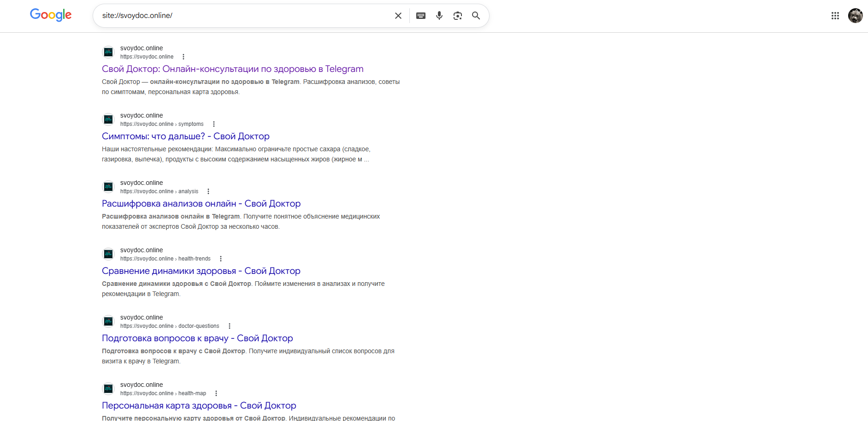
Task: Click the favicon of the health-trends result
Action: 108,254
